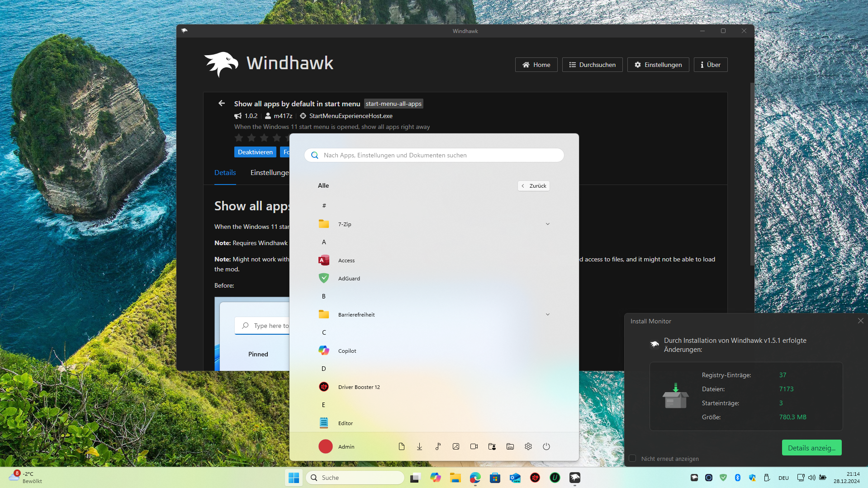Click the Windows Security tray icon
The image size is (868, 488).
(x=752, y=478)
